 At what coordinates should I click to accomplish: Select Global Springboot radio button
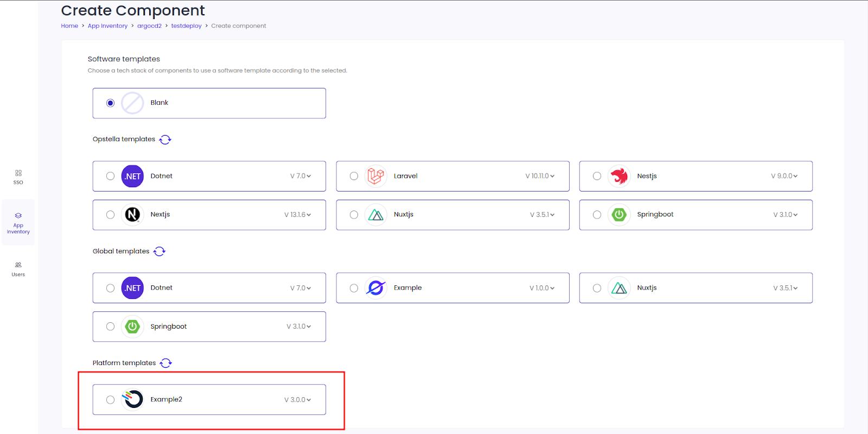coord(111,327)
